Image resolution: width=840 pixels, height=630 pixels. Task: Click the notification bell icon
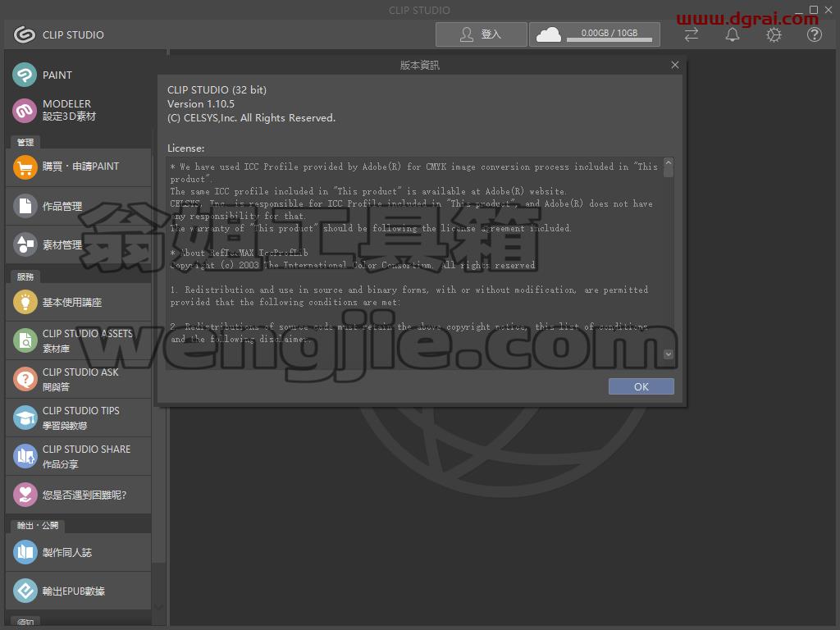[733, 34]
